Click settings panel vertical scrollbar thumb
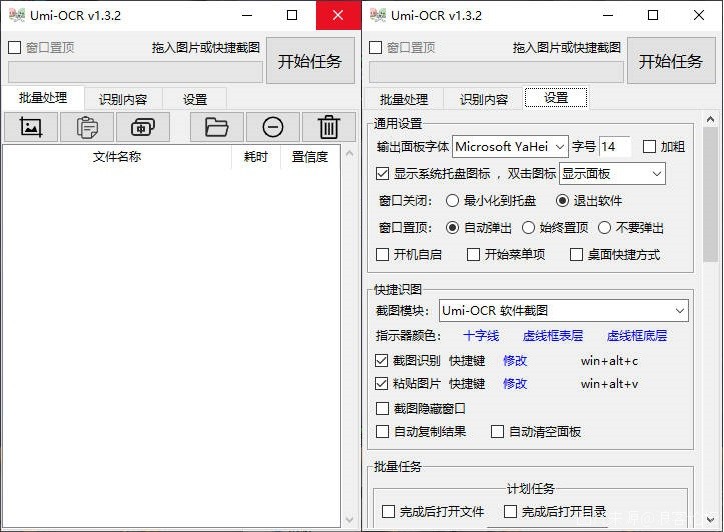The height and width of the screenshot is (532, 724). tap(710, 195)
